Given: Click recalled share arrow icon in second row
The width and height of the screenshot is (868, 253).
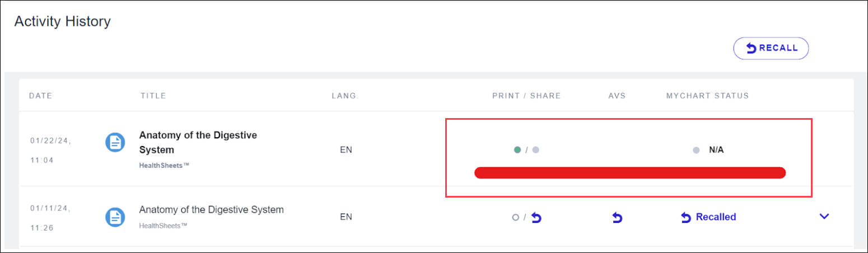Looking at the screenshot, I should (x=536, y=217).
